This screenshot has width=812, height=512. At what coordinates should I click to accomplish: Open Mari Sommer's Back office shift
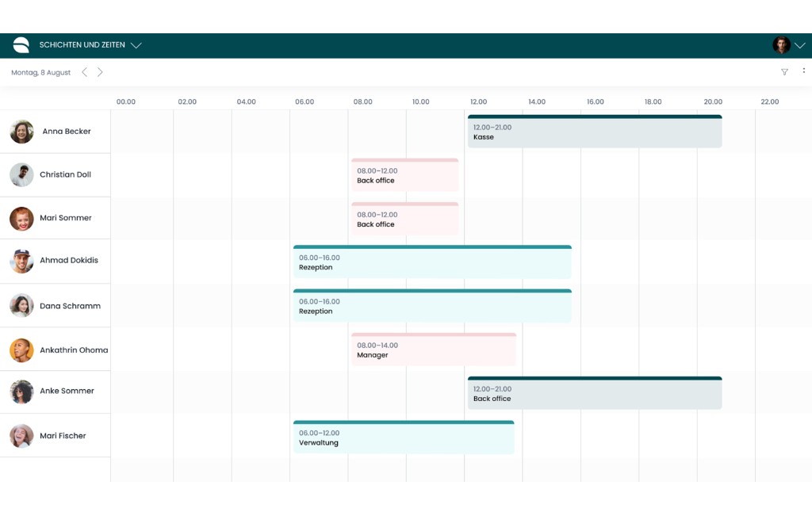[404, 219]
